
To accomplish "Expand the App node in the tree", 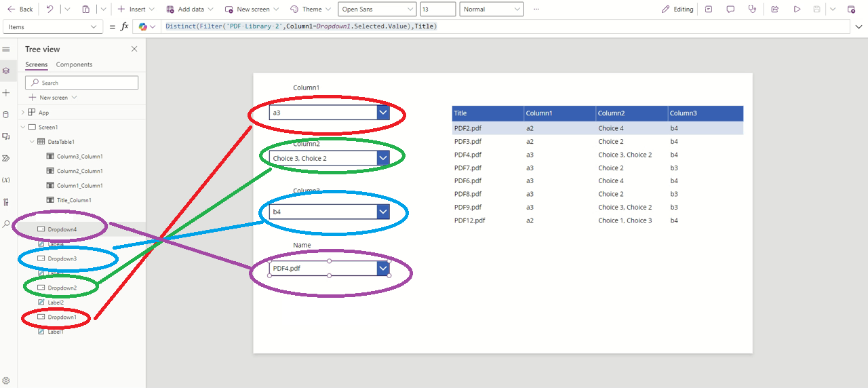I will click(23, 113).
